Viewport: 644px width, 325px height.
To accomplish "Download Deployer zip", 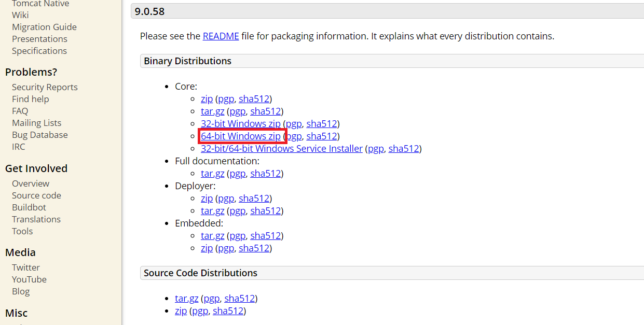I will click(x=207, y=199).
